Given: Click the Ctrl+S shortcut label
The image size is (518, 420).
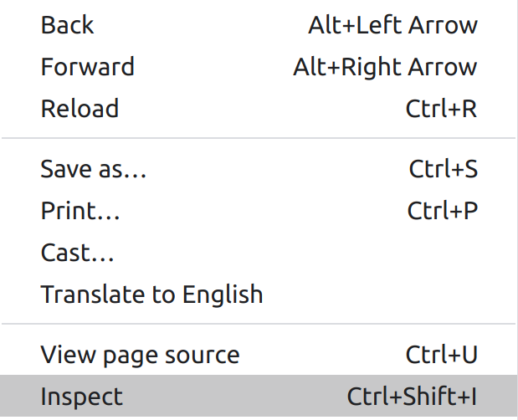Looking at the screenshot, I should click(443, 169).
